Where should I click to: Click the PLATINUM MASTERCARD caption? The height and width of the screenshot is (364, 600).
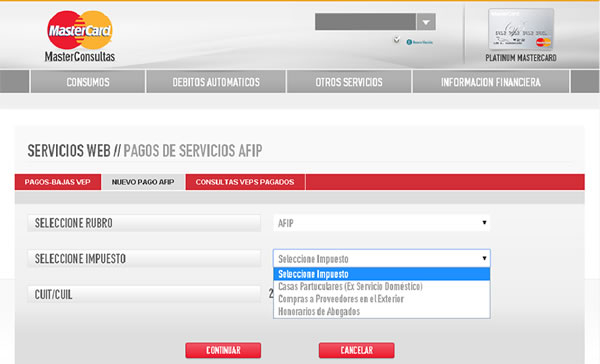(x=521, y=58)
